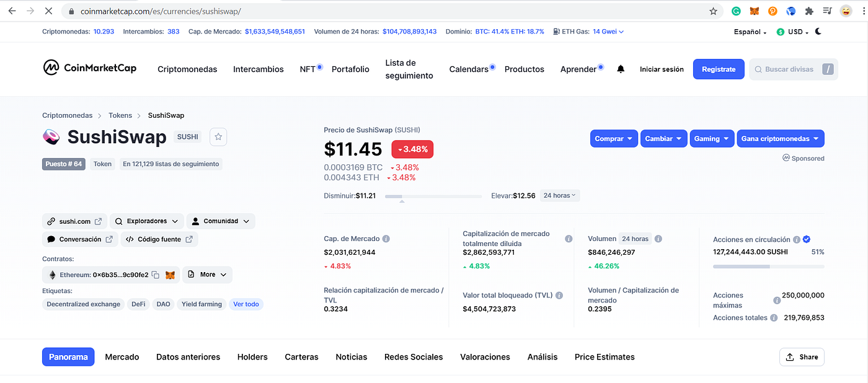Viewport: 868px width, 383px height.
Task: Click info icon beside Volumen 24 horas
Action: pyautogui.click(x=658, y=239)
